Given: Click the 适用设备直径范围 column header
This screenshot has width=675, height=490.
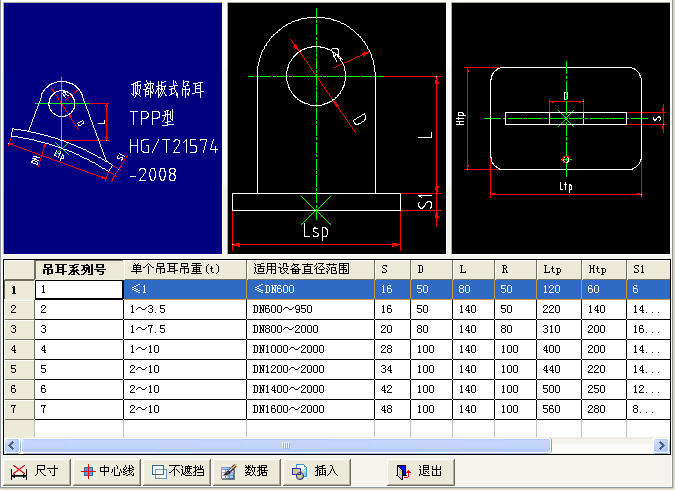Looking at the screenshot, I should pos(310,269).
